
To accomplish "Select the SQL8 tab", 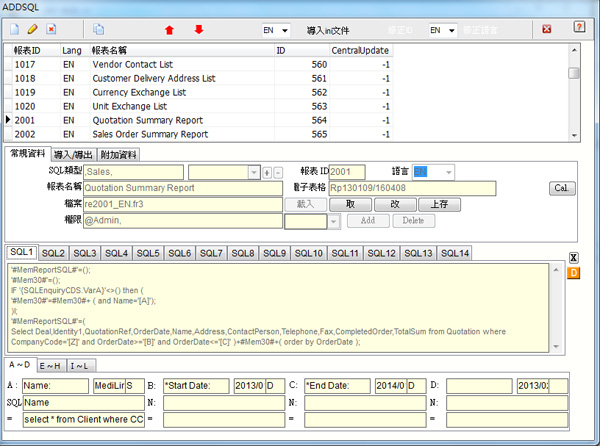I will pyautogui.click(x=243, y=253).
